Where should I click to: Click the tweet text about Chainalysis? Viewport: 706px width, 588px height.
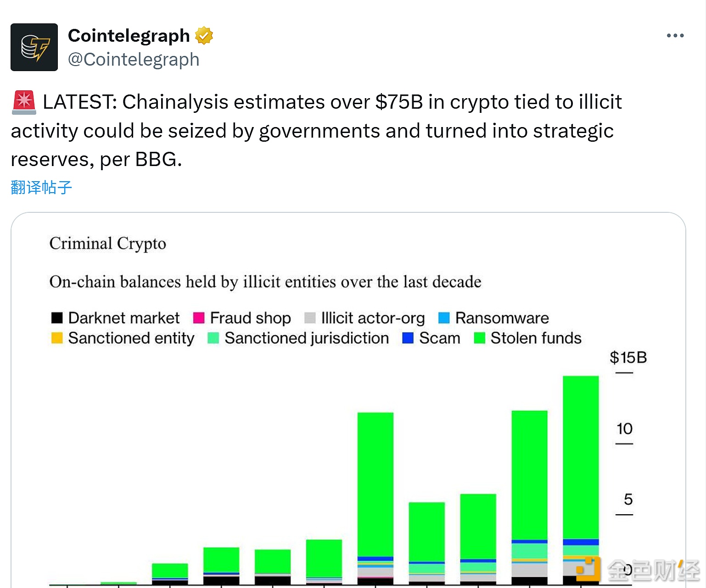[x=317, y=131]
